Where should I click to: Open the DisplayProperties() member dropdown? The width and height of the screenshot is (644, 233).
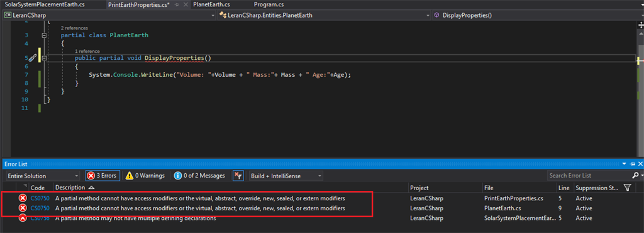click(x=533, y=15)
